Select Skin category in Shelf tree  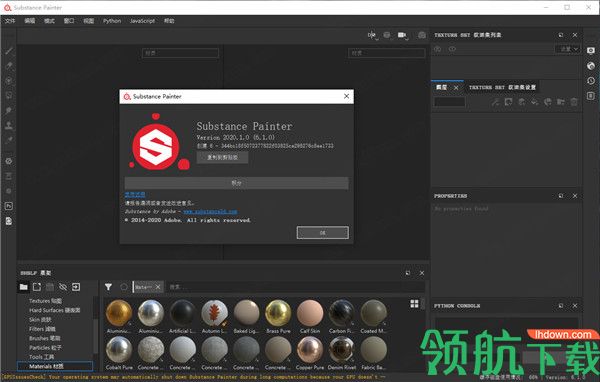[x=40, y=319]
